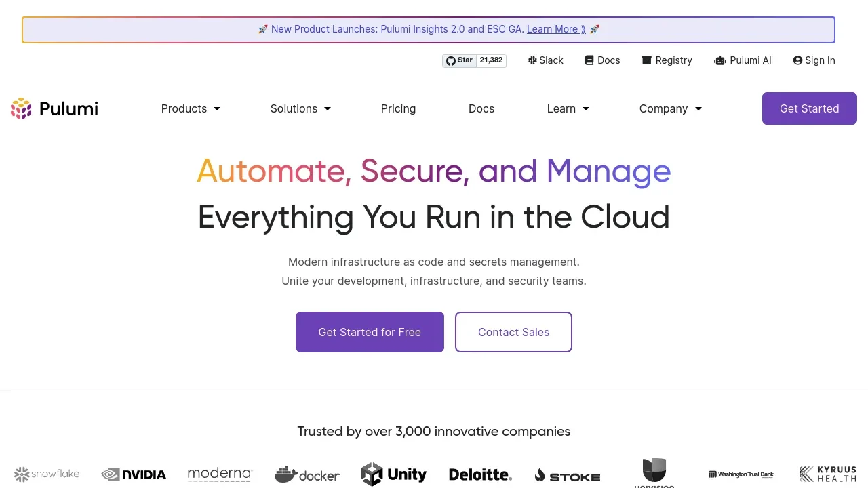
Task: Click the Kyruus Health logo
Action: [827, 474]
